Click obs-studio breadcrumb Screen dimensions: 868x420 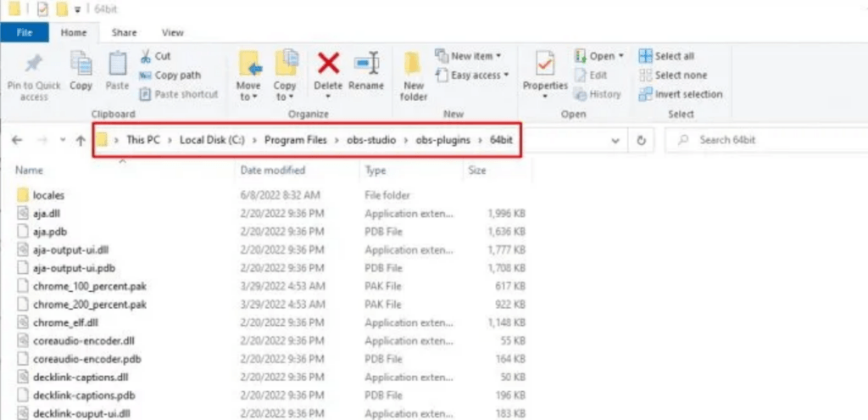(371, 140)
